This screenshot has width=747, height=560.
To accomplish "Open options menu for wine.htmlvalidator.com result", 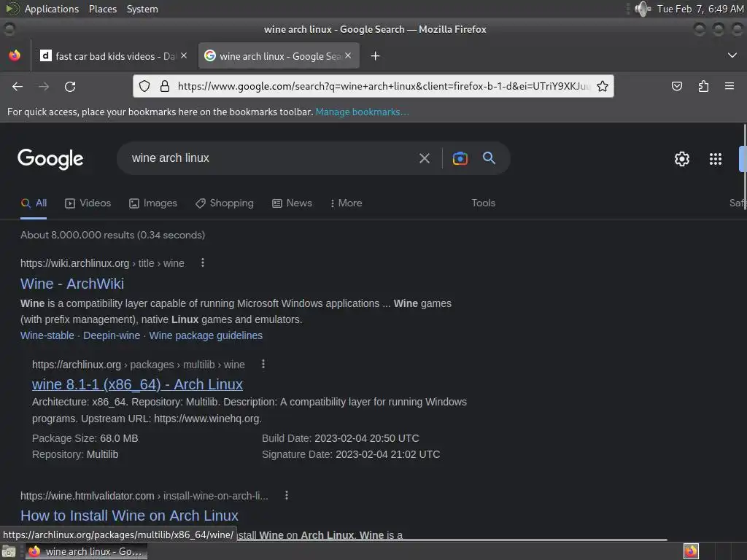I will click(287, 496).
